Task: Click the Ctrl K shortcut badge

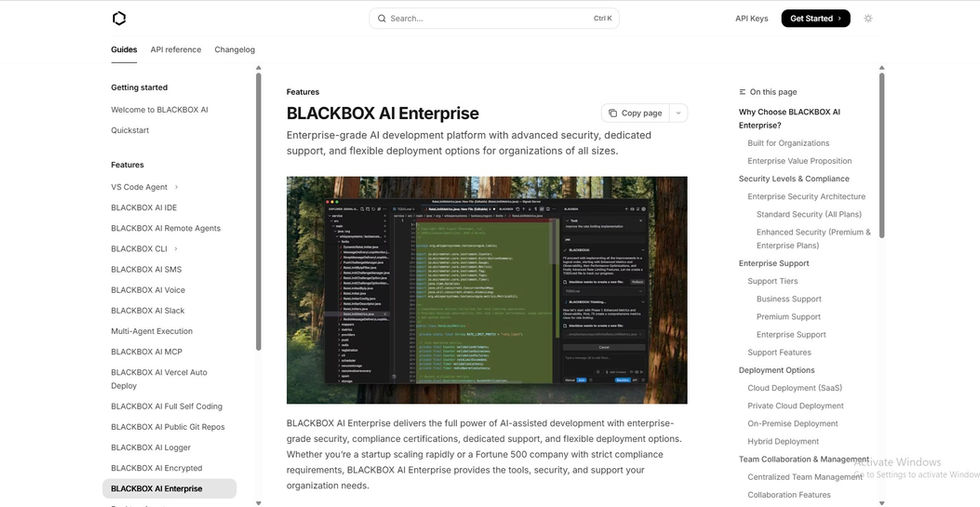Action: coord(602,19)
